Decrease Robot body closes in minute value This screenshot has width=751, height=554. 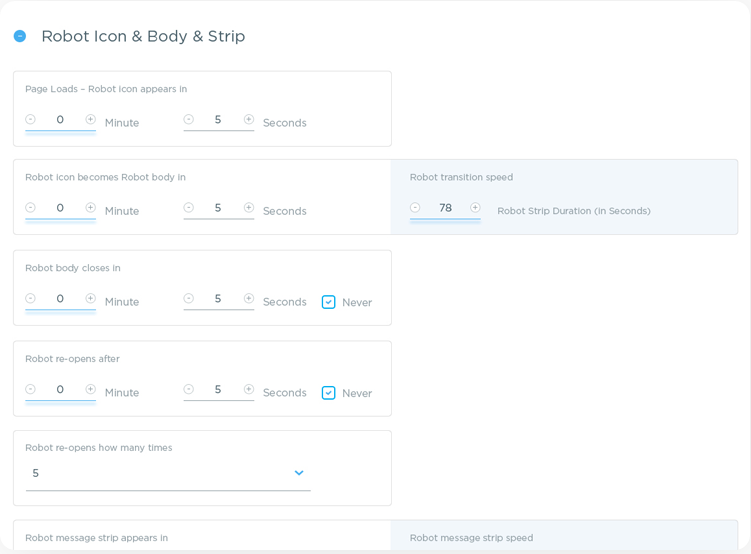tap(30, 298)
